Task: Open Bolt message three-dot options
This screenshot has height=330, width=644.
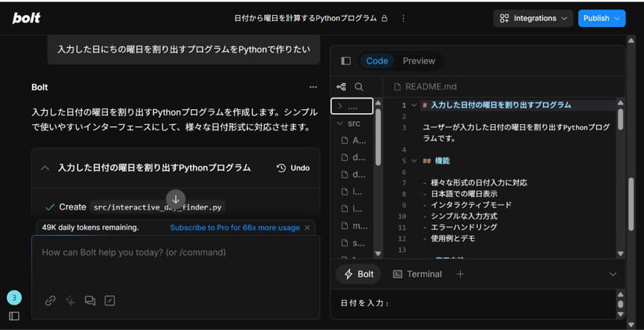Action: click(x=313, y=87)
